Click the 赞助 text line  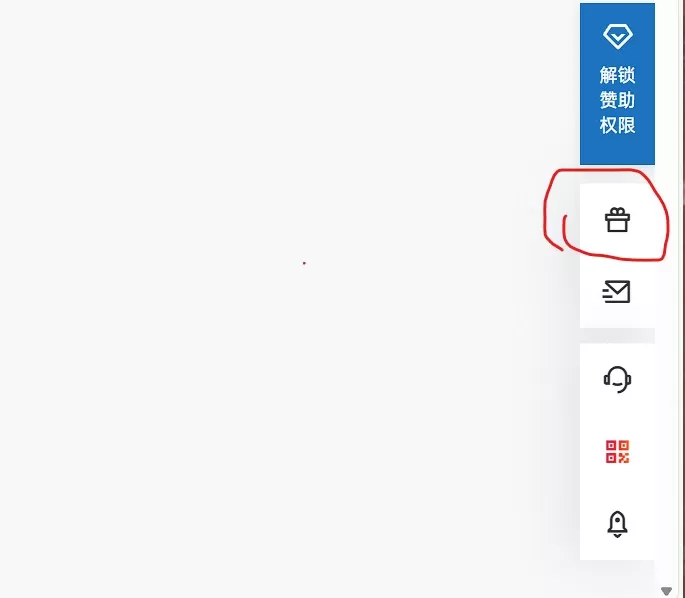617,100
